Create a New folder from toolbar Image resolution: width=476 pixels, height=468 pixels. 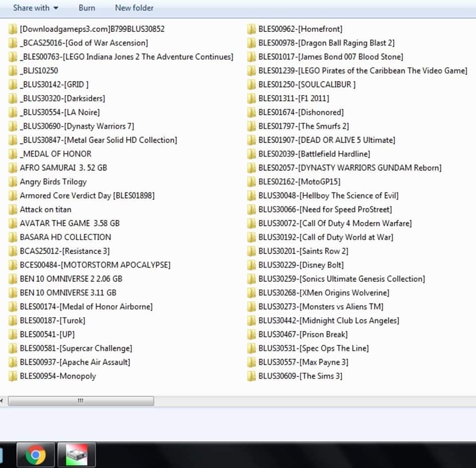(134, 8)
